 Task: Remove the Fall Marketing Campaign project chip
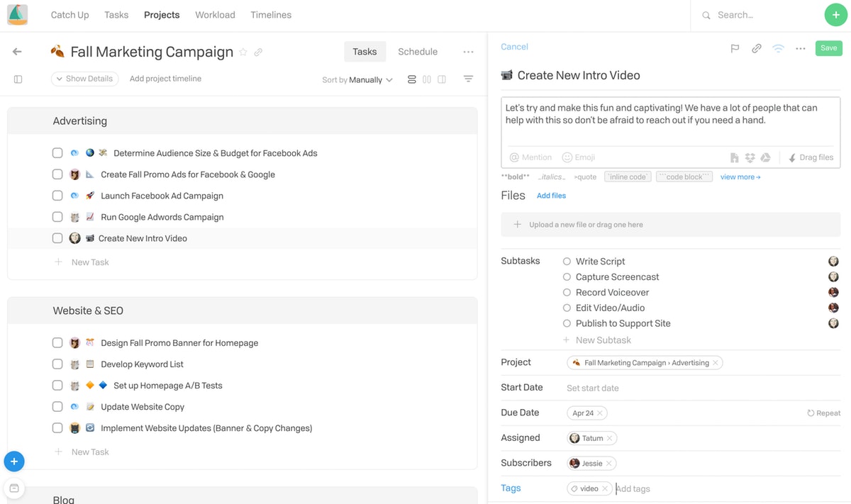coord(716,363)
